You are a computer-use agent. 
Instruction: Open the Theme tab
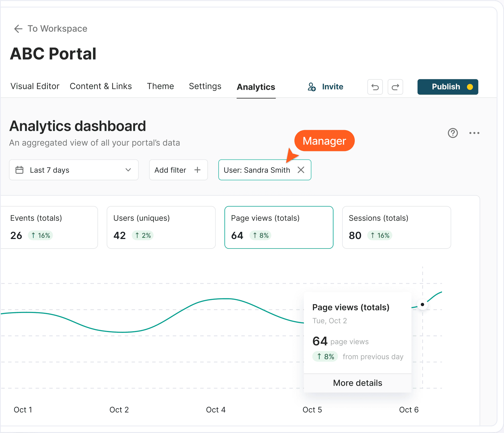160,86
